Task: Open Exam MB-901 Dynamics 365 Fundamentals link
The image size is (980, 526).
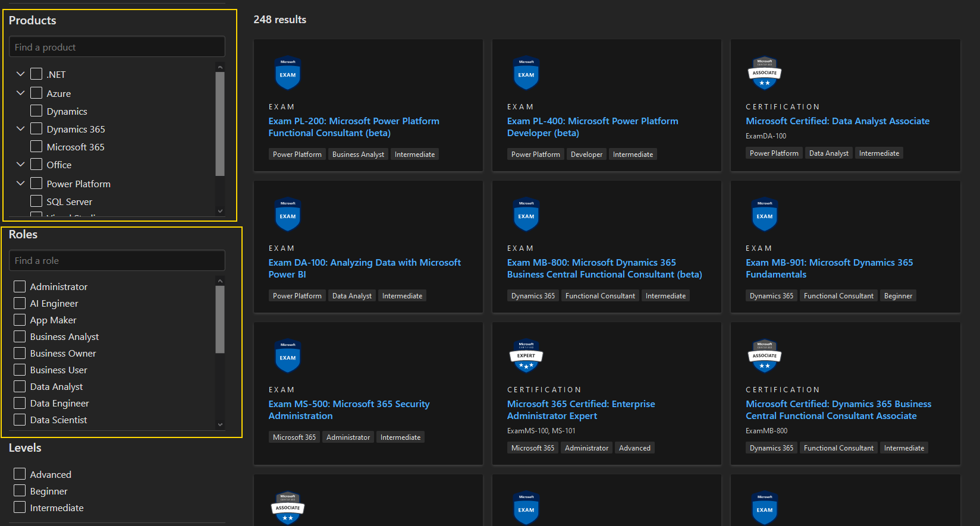Action: (x=829, y=269)
